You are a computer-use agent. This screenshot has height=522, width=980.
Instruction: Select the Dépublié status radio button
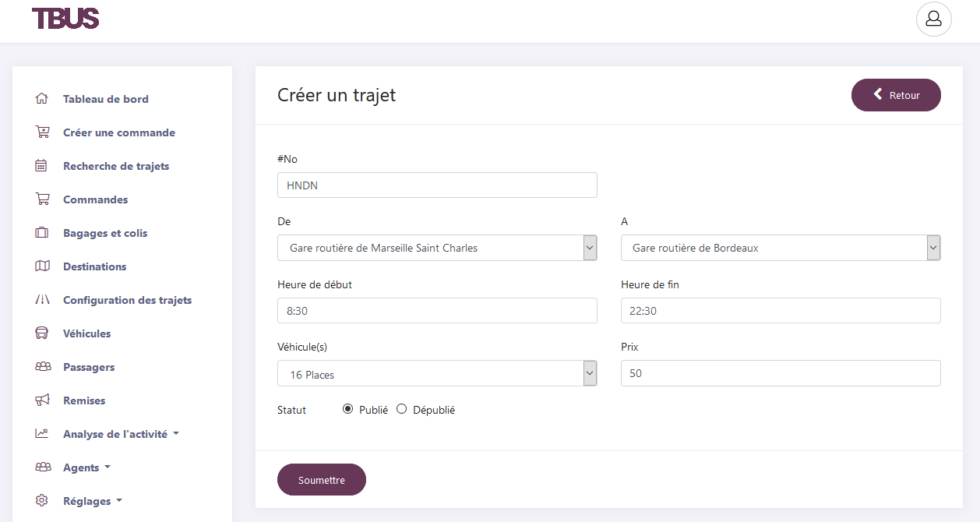(402, 409)
